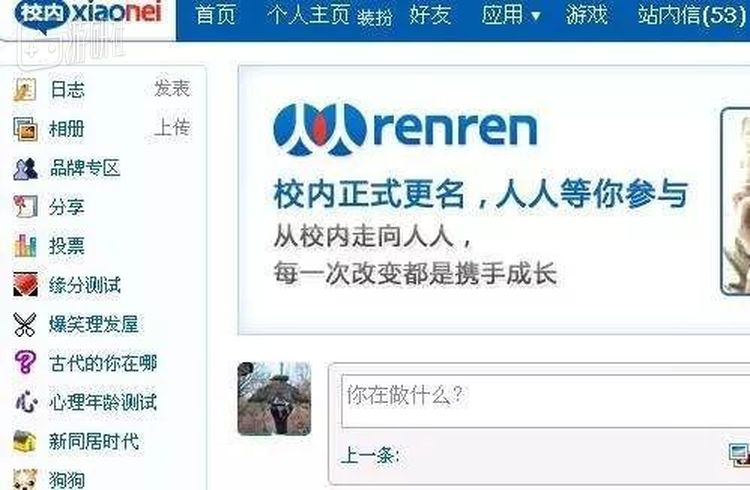Select the 古代的你在哪 question mark icon
Viewport: 750px width, 490px height.
(x=25, y=362)
